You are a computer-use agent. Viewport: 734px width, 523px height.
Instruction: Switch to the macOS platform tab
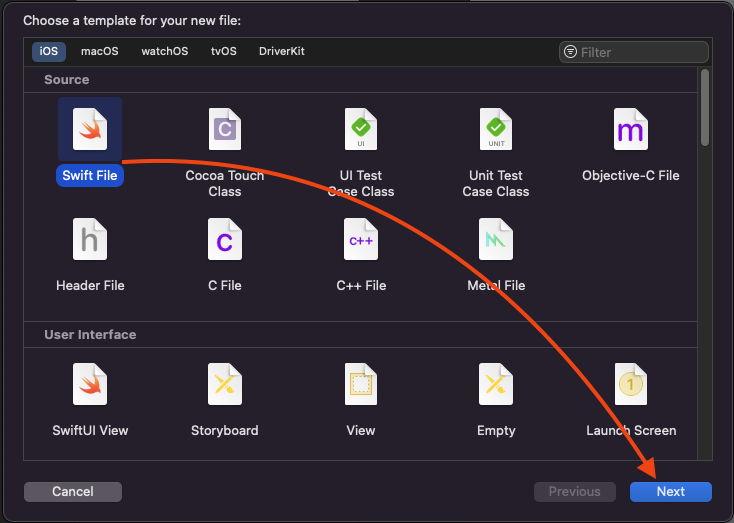pyautogui.click(x=100, y=51)
